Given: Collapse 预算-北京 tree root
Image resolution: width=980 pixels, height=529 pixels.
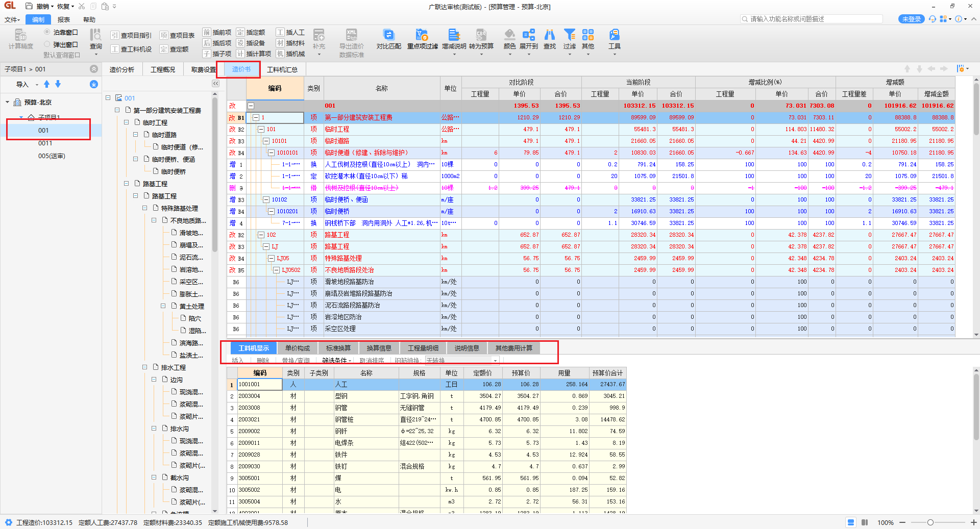Looking at the screenshot, I should click(x=8, y=102).
